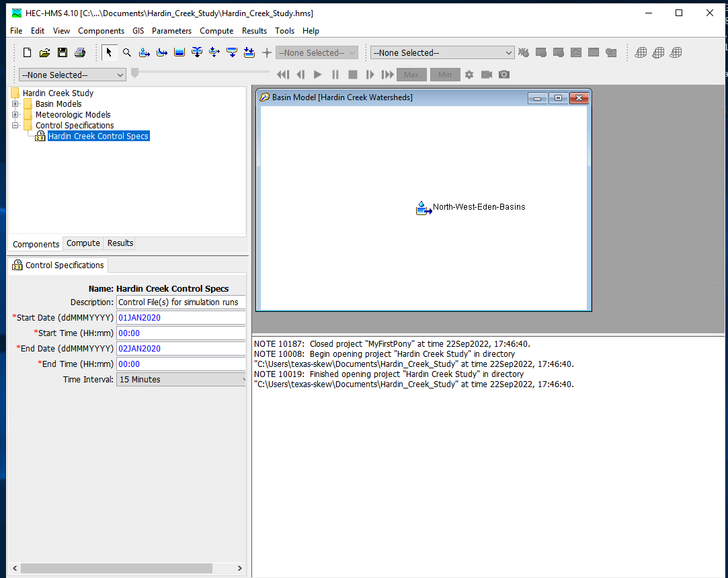The image size is (728, 578).
Task: Stop the animation playback
Action: coord(353,75)
